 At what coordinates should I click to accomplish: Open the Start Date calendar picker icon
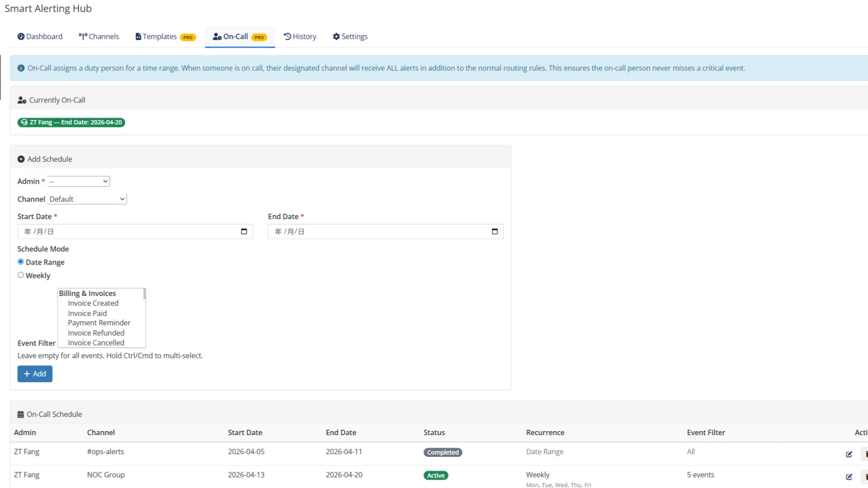244,231
